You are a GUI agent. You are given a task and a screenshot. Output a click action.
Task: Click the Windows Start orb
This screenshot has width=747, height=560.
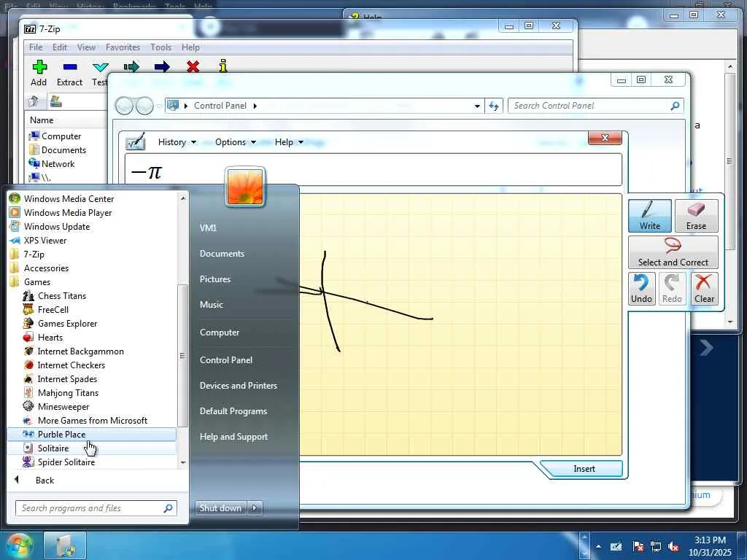coord(18,545)
